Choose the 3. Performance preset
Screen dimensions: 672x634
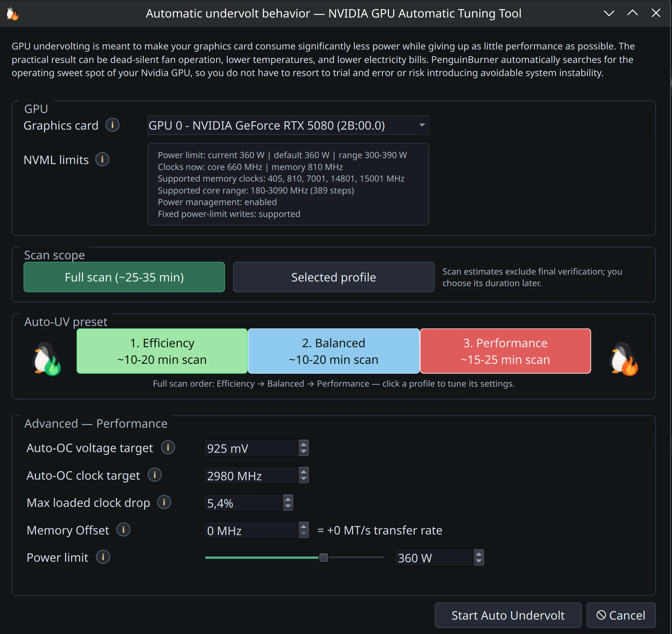tap(505, 351)
